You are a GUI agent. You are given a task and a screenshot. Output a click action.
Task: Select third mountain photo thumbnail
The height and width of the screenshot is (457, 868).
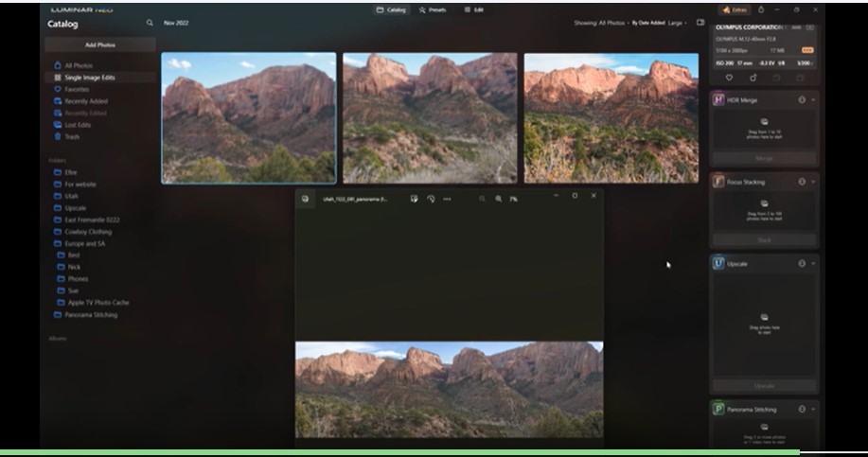(611, 118)
